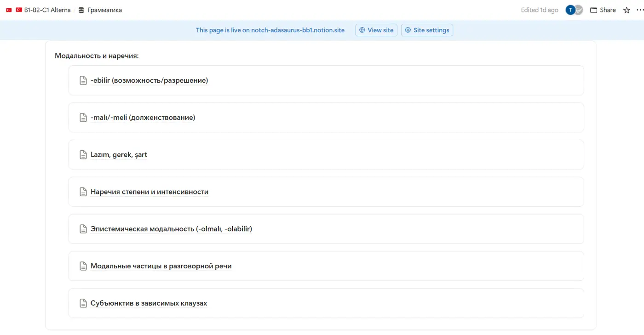Click the View site button
This screenshot has height=335, width=644.
pyautogui.click(x=376, y=30)
